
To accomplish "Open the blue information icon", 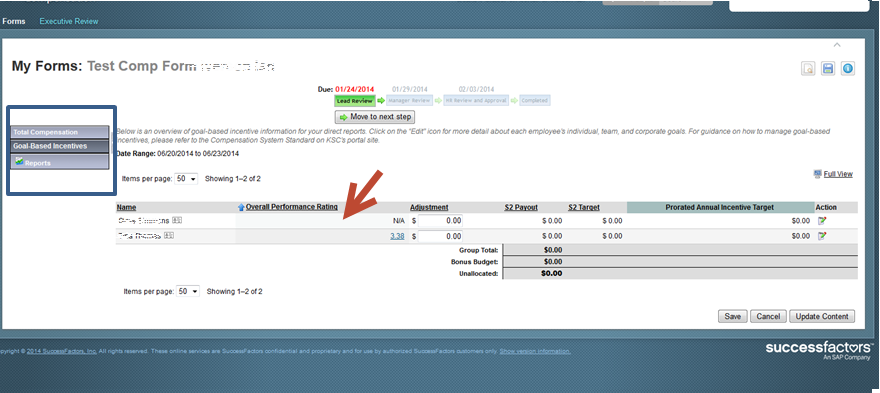I will [847, 69].
